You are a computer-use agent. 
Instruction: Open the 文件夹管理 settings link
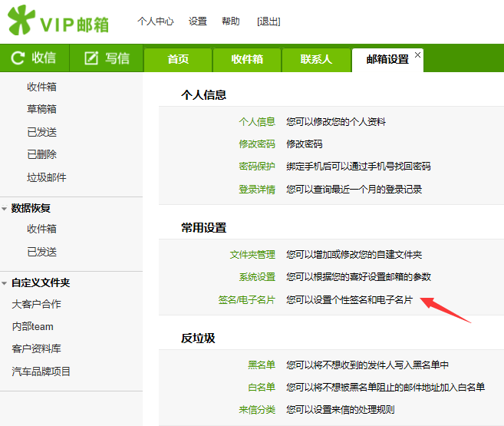pos(252,255)
